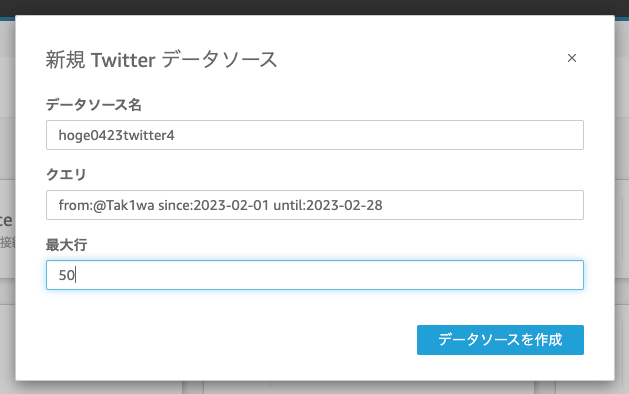The height and width of the screenshot is (394, 629).
Task: Click the クエリ label
Action: point(66,175)
